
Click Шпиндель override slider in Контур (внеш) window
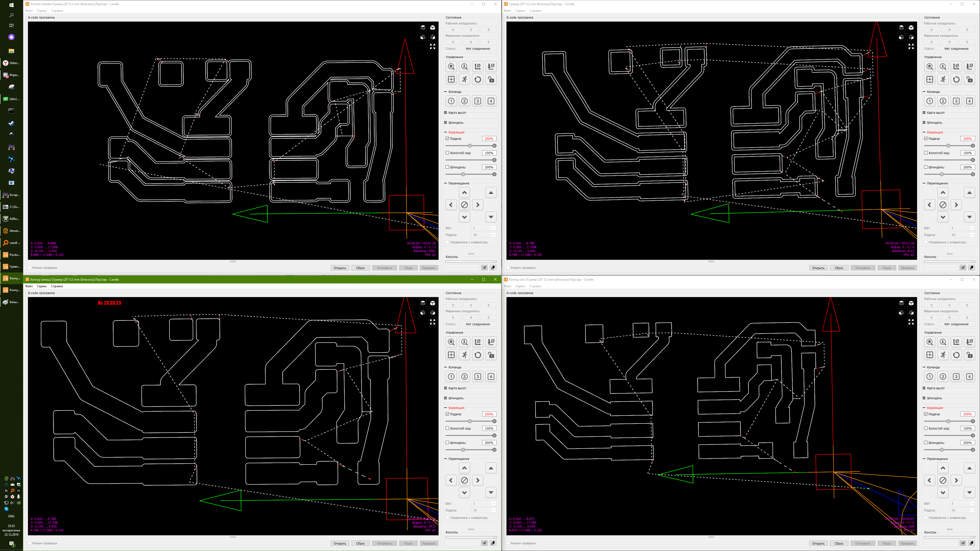[x=471, y=450]
